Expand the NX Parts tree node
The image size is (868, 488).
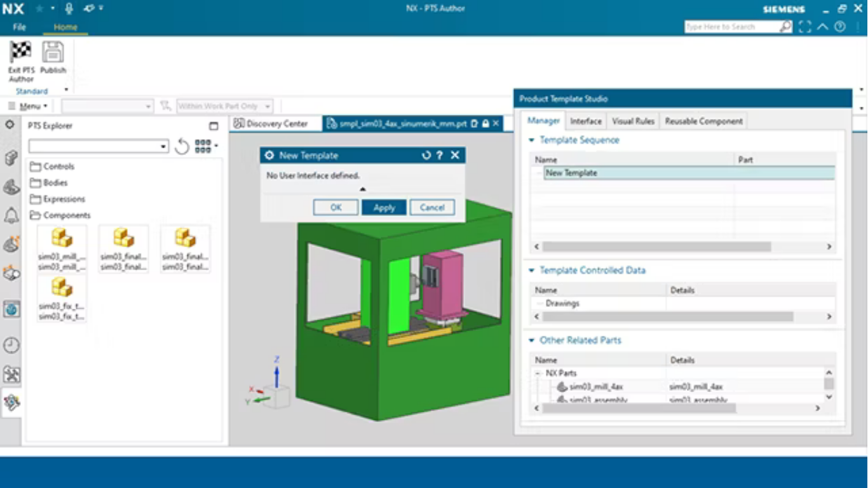pyautogui.click(x=538, y=374)
